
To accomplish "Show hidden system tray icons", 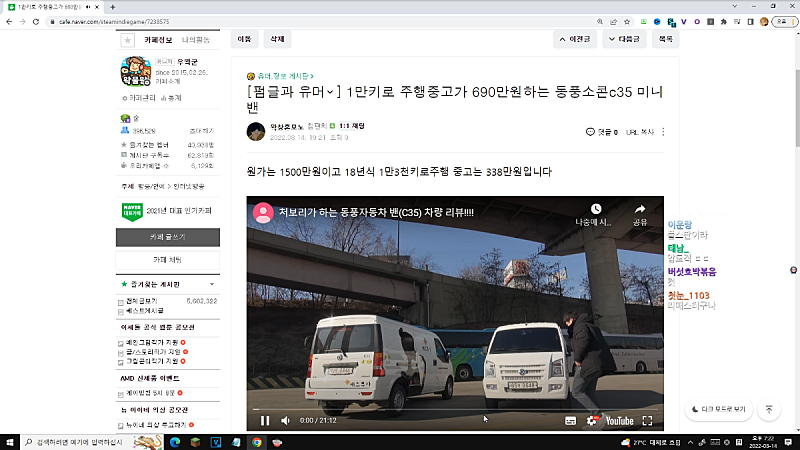I will (690, 442).
